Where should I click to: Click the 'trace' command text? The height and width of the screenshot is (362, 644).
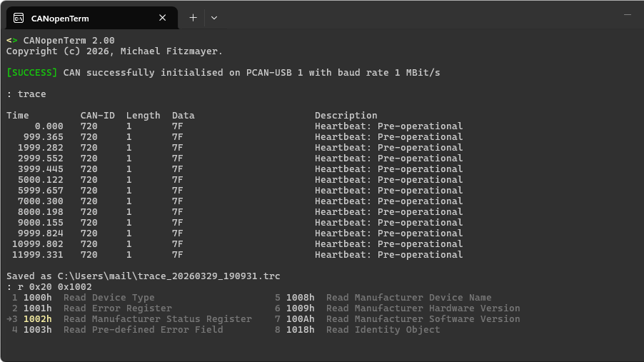[31, 94]
